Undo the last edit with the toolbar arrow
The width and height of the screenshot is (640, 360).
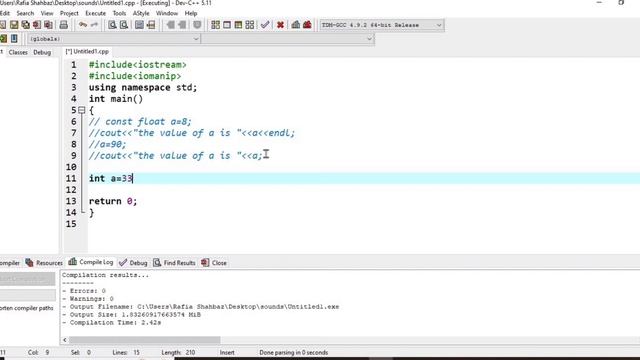point(83,25)
